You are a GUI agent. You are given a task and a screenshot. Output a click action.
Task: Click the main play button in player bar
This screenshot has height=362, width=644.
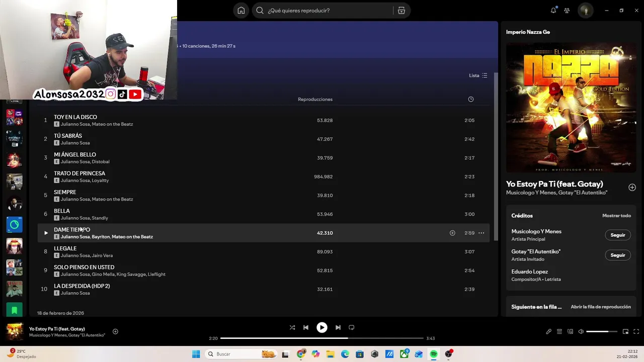[x=322, y=327]
